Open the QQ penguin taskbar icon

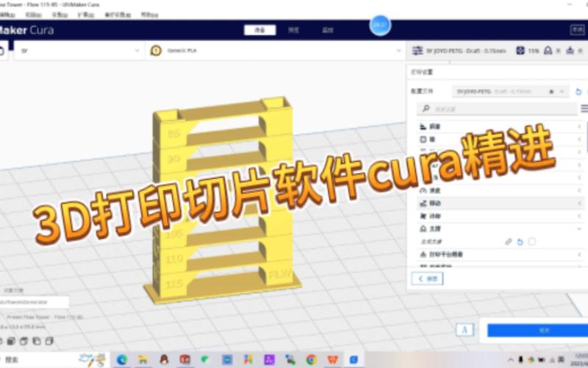(164, 360)
